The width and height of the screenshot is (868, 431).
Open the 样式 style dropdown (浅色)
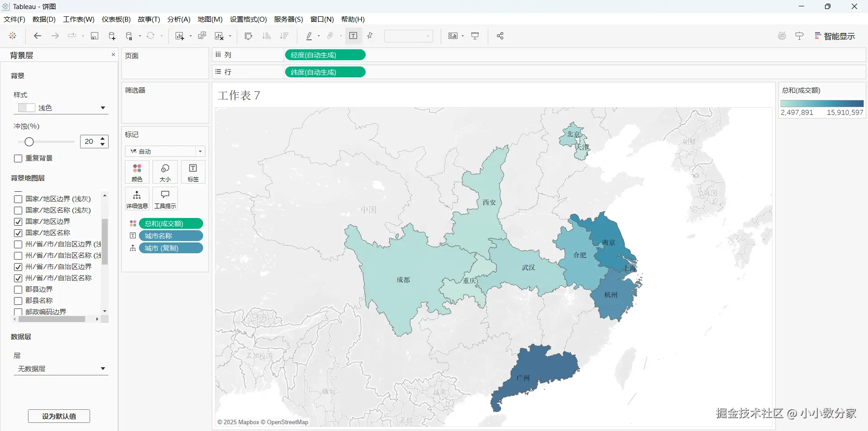click(x=61, y=108)
